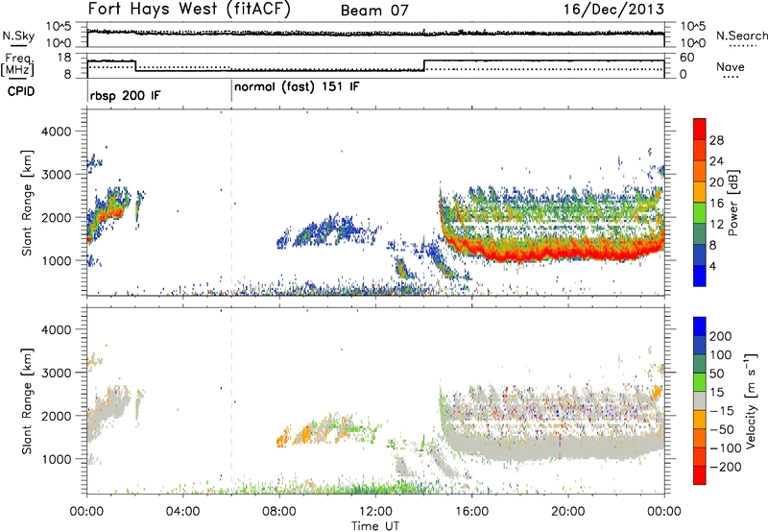Click the left '10^5' noise axis tick
Viewport: 768px width, 532px height.
click(59, 26)
